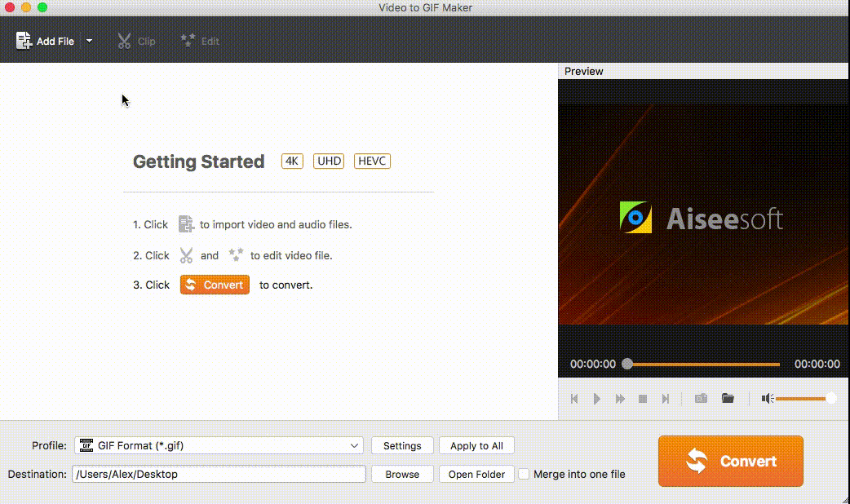Open snapshot folder icon in preview
The image size is (850, 504).
(x=728, y=399)
